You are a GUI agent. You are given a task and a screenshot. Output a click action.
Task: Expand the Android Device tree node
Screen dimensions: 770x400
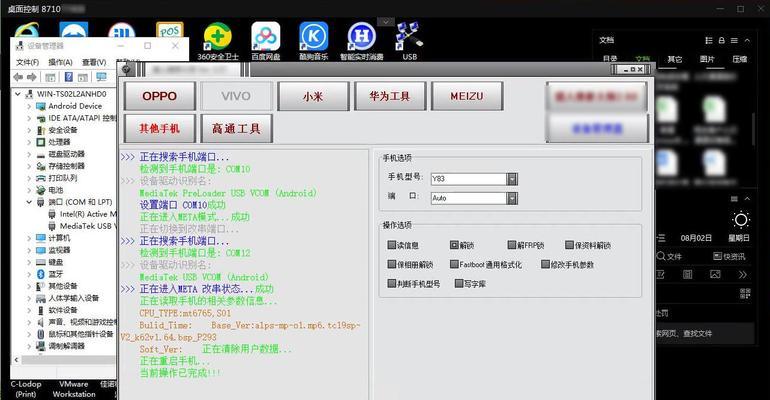pos(29,106)
